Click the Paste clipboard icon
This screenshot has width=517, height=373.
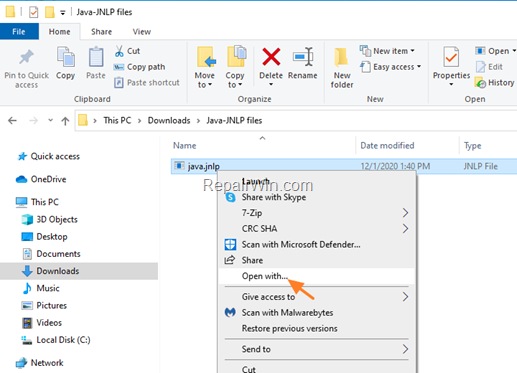tap(96, 57)
